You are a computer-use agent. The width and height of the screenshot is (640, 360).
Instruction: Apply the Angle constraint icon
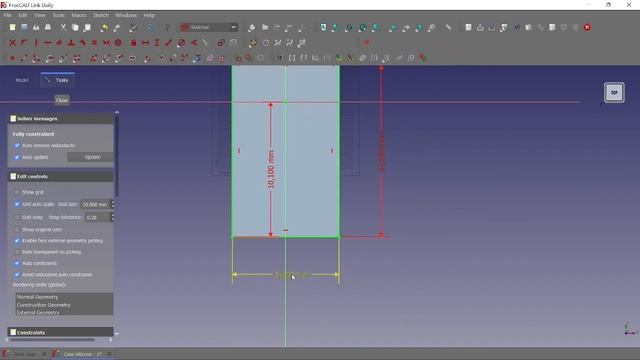coord(194,42)
